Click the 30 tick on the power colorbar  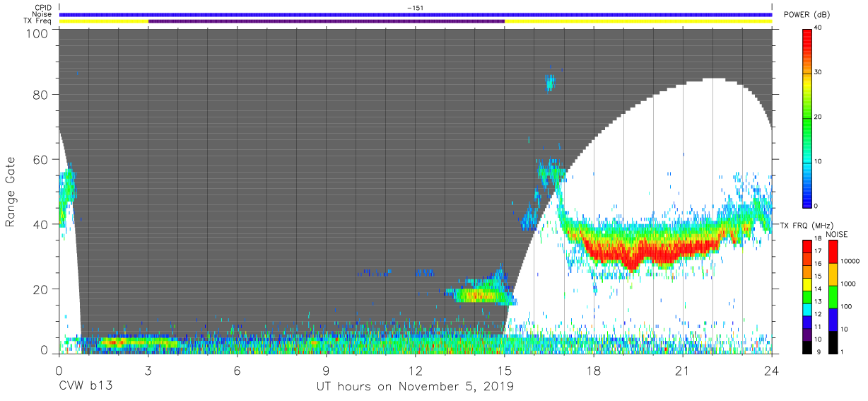[819, 73]
